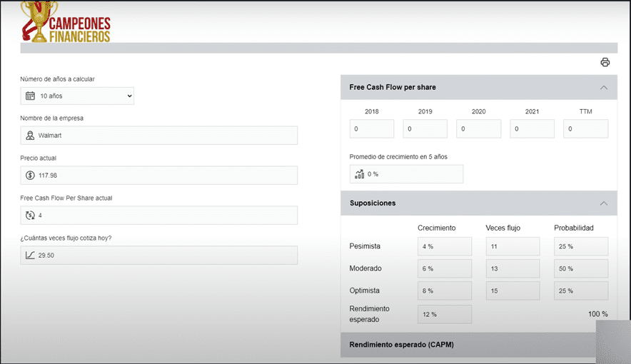631x364 pixels.
Task: Click the person icon beside Walmart
Action: [x=30, y=136]
